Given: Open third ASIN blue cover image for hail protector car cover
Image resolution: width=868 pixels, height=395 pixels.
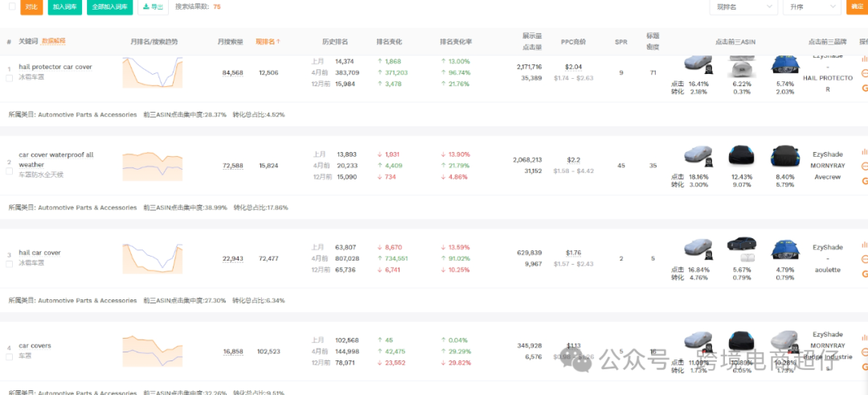Looking at the screenshot, I should (x=785, y=64).
